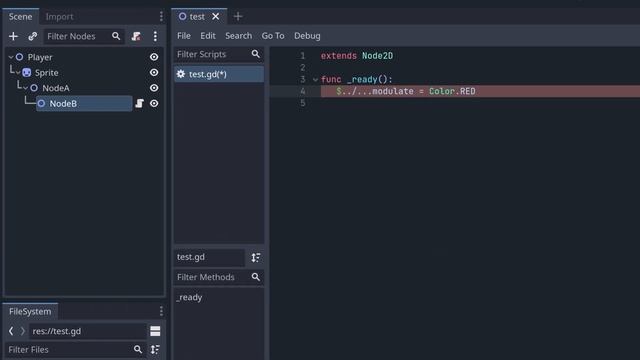
Task: Open Scene dock extra options menu
Action: (x=155, y=36)
